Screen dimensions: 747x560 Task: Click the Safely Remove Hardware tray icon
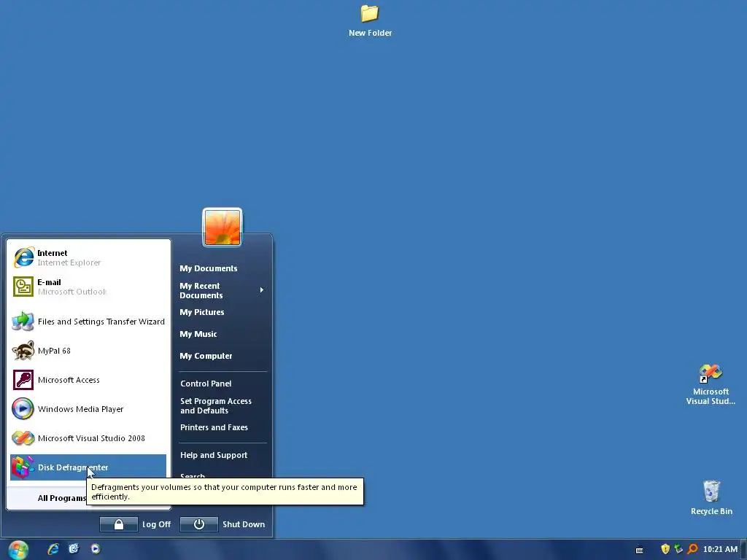click(x=679, y=549)
